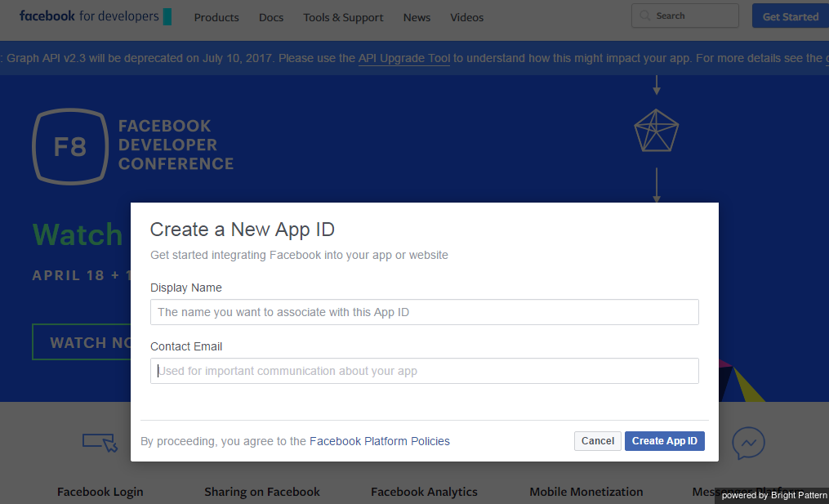Click the Create App ID button
This screenshot has width=829, height=504.
[665, 441]
